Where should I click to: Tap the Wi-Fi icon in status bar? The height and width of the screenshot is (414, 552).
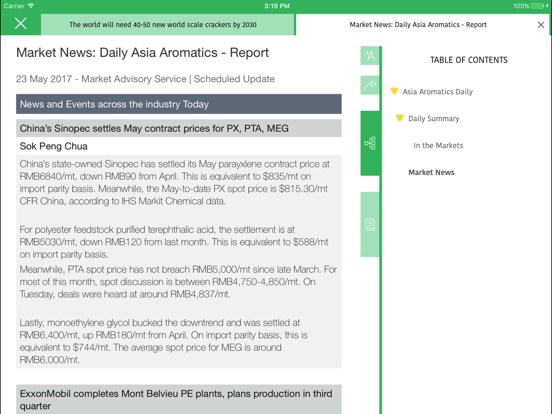pyautogui.click(x=31, y=6)
